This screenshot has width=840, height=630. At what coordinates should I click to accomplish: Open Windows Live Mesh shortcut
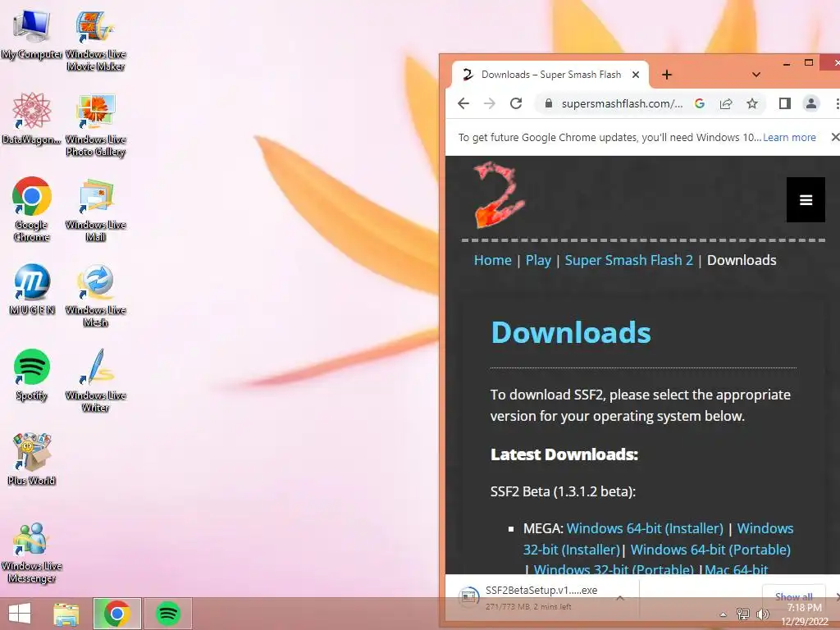point(95,295)
